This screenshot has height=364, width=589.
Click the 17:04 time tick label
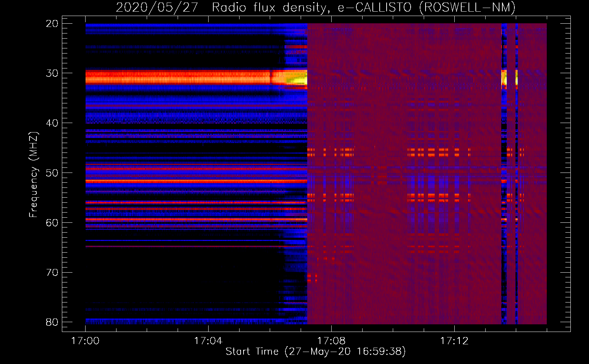(208, 341)
